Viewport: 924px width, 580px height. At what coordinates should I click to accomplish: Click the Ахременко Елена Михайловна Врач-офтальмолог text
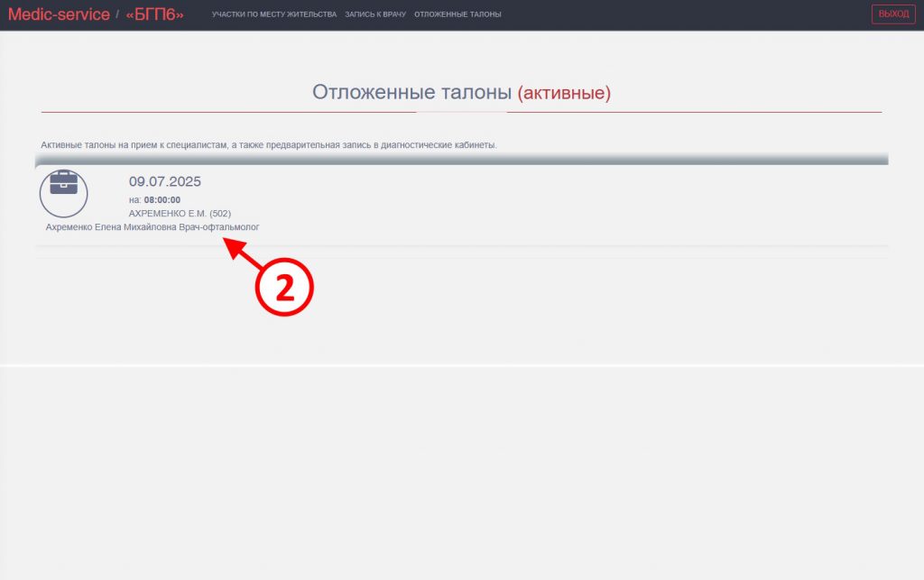152,227
